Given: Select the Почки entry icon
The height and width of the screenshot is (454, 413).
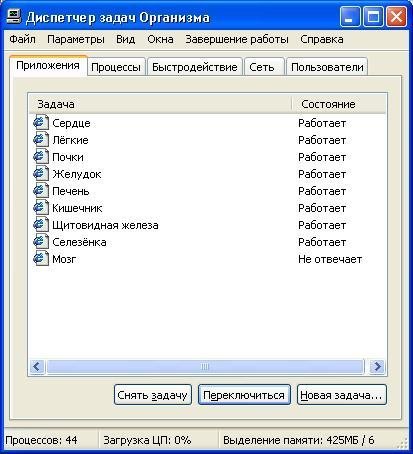Looking at the screenshot, I should (41, 157).
